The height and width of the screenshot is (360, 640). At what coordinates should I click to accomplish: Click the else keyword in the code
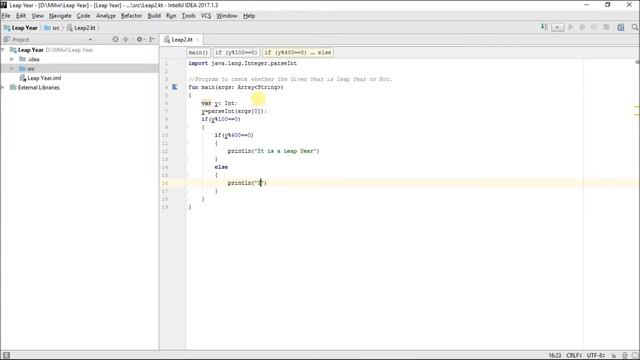(x=221, y=167)
